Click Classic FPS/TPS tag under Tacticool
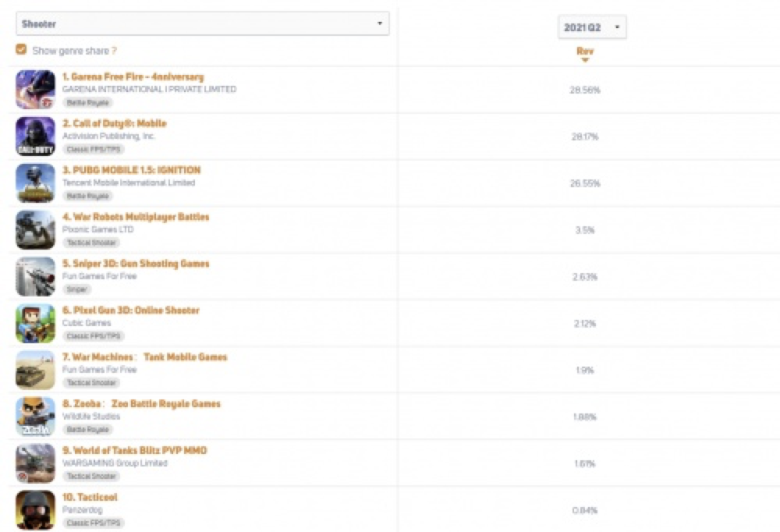Viewport: 780px width, 532px height. coord(94,523)
